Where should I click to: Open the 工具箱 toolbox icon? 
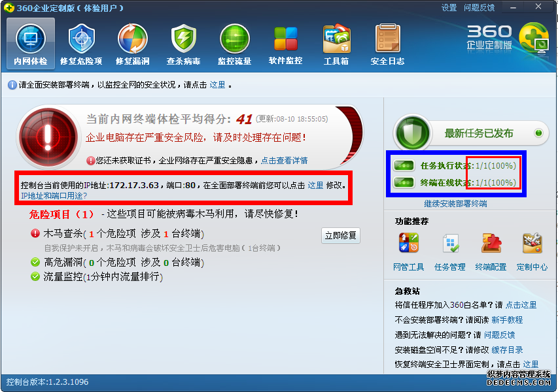[x=336, y=39]
